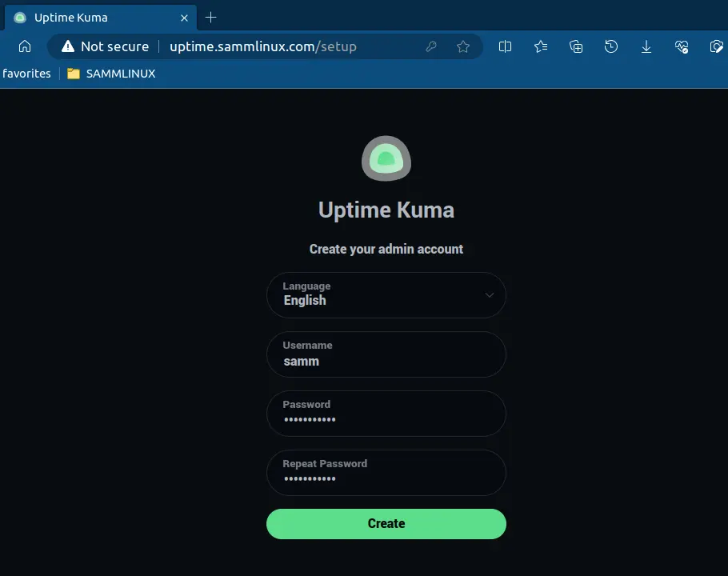Focus the Username field

pos(386,354)
